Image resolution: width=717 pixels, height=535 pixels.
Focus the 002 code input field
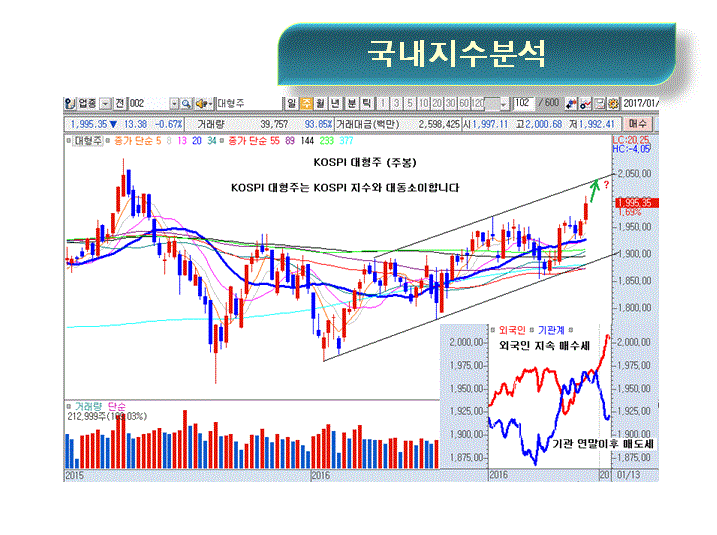point(149,104)
